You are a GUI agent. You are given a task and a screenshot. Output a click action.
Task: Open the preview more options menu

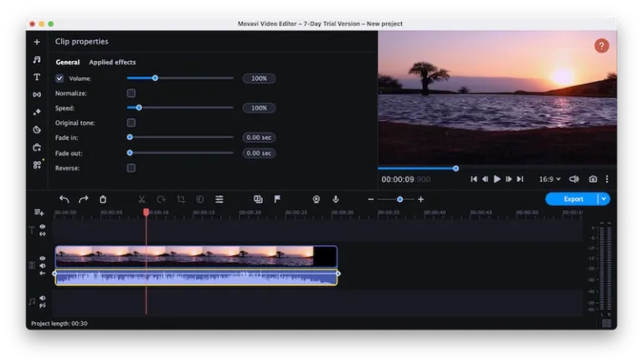click(x=607, y=179)
